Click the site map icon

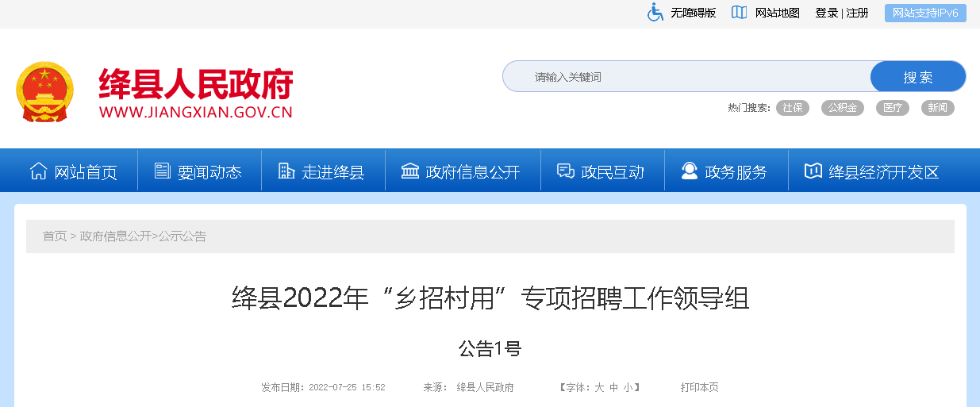739,13
